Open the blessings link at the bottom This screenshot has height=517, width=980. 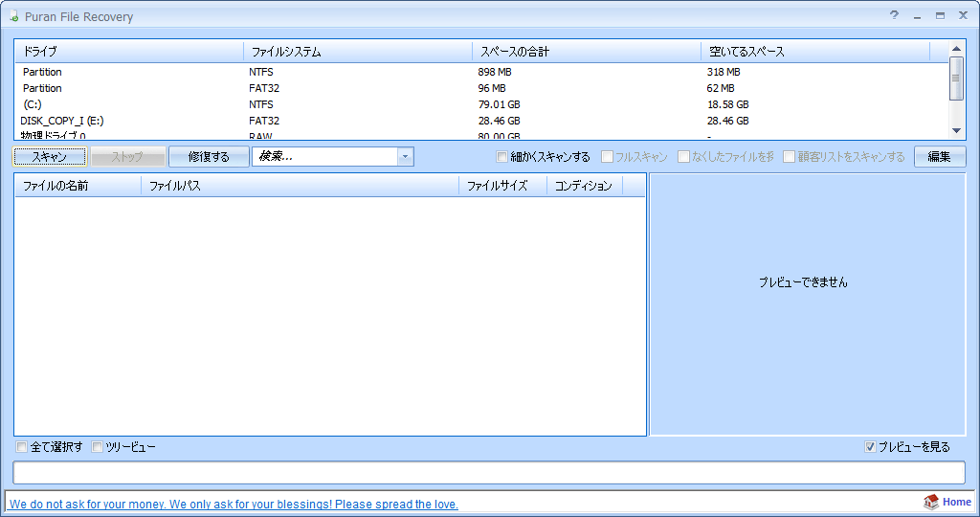pyautogui.click(x=234, y=505)
